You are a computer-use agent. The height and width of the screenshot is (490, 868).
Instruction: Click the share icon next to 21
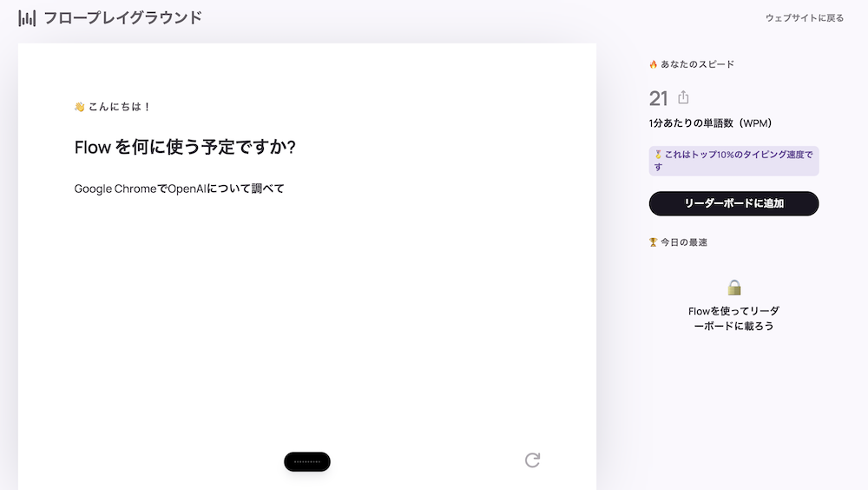[683, 97]
